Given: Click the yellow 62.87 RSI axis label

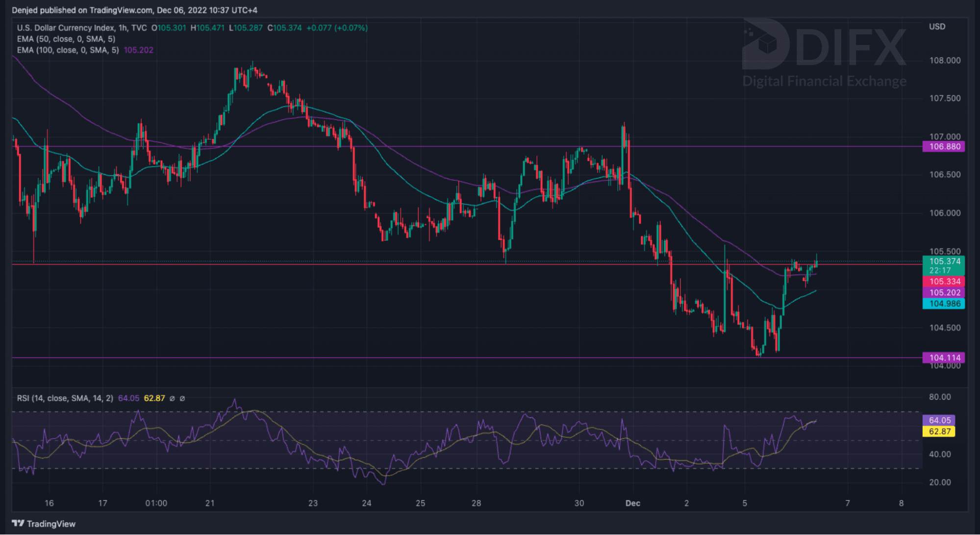Looking at the screenshot, I should click(x=939, y=432).
